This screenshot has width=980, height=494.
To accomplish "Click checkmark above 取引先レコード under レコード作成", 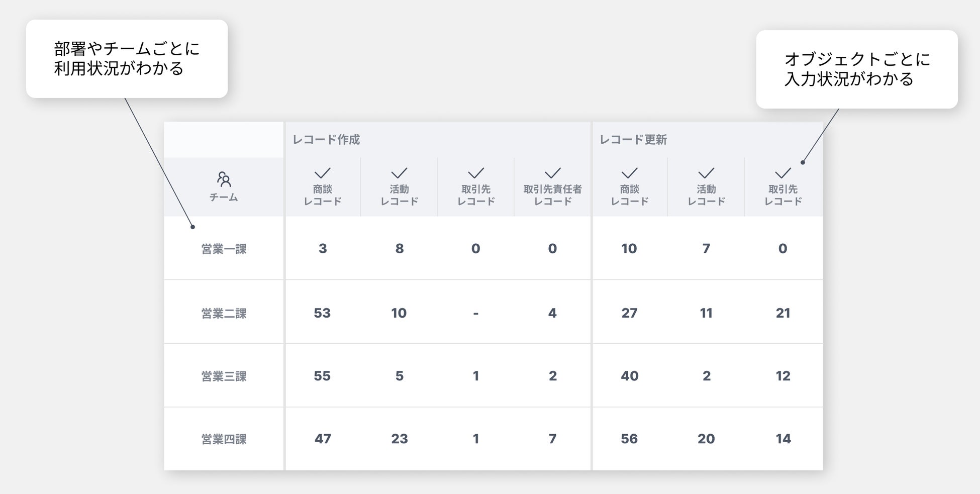I will coord(475,173).
